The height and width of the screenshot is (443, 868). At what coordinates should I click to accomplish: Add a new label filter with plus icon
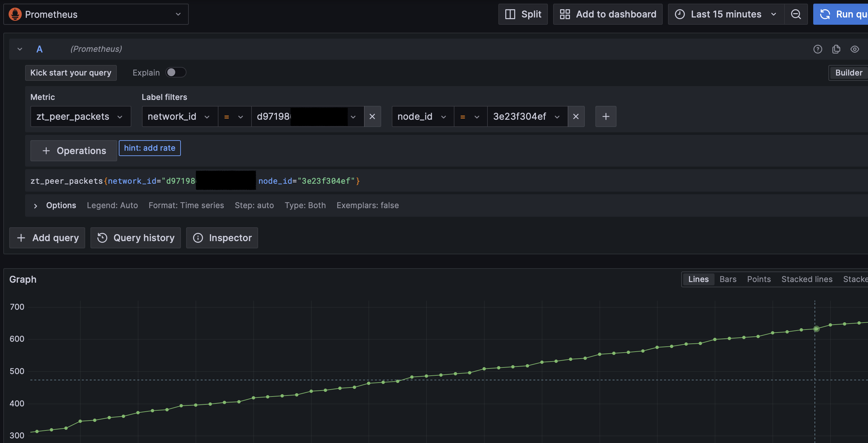click(606, 116)
